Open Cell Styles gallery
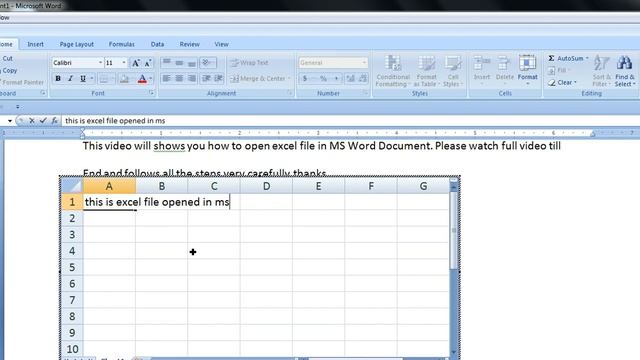Image resolution: width=640 pixels, height=360 pixels. click(x=452, y=71)
